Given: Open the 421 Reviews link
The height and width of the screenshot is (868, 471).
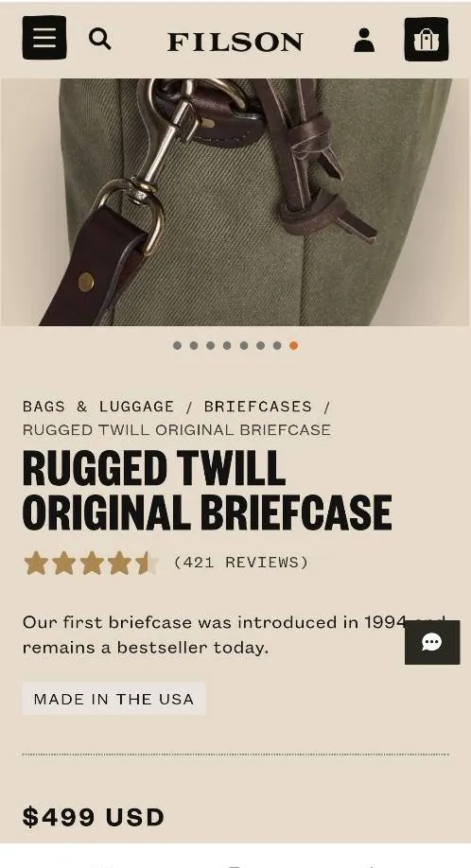Looking at the screenshot, I should point(241,563).
